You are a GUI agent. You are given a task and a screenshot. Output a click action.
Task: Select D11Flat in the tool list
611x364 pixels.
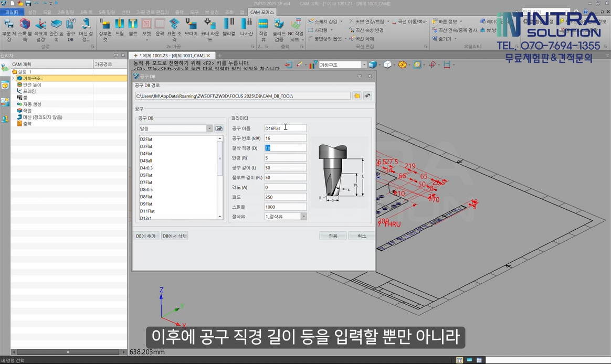point(148,211)
